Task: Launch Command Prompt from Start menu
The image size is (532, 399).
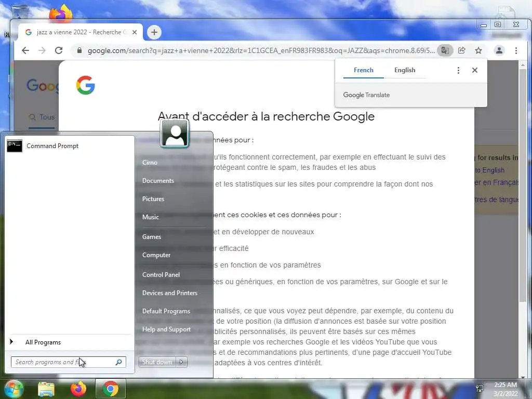Action: pos(69,146)
